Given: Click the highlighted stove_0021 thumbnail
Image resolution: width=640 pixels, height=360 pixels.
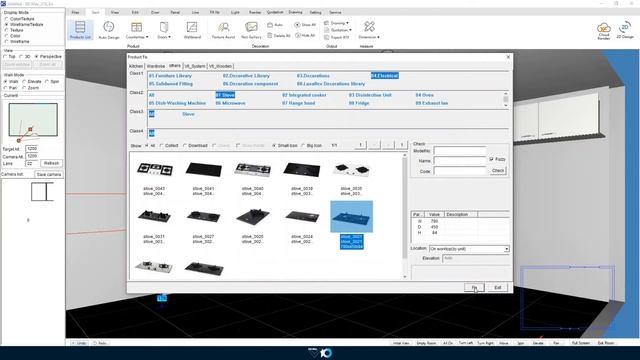Looking at the screenshot, I should [351, 217].
